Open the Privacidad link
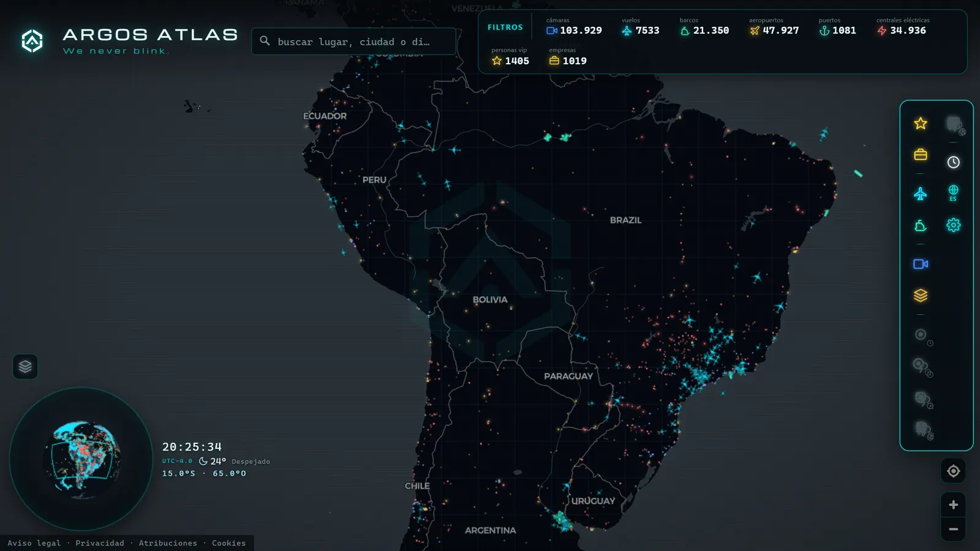980x551 pixels. click(x=100, y=543)
